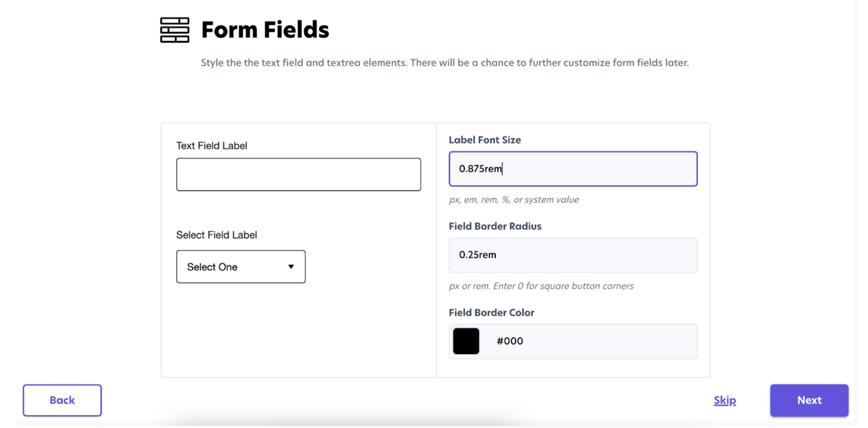This screenshot has width=868, height=428.
Task: Click the 'Style the text field' description
Action: 444,63
